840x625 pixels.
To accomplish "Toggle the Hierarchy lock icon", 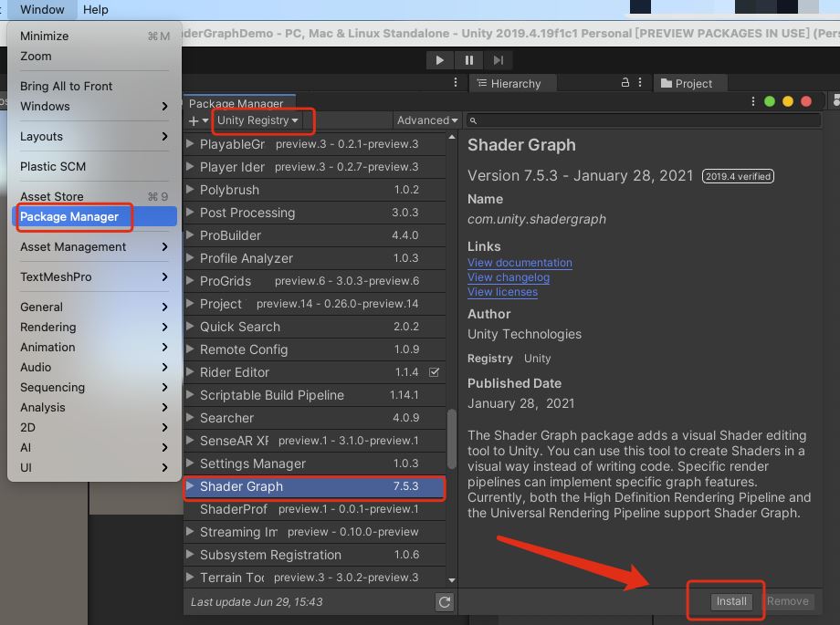I will (x=625, y=83).
